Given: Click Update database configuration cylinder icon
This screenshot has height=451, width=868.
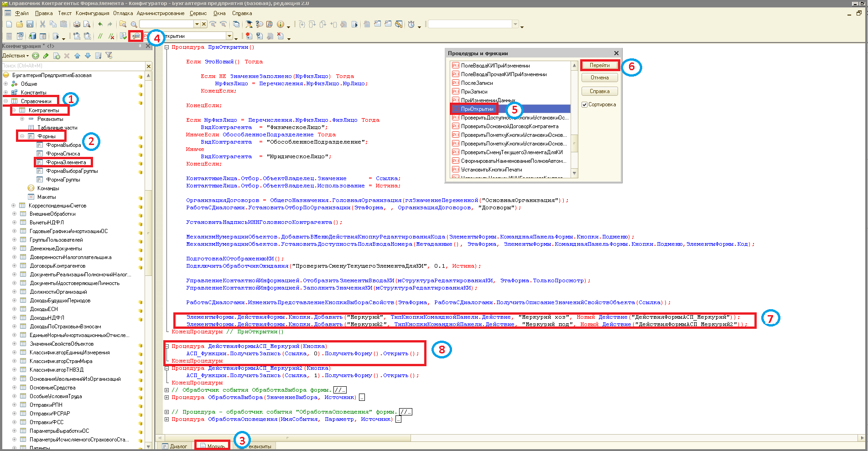Looking at the screenshot, I should pos(32,36).
